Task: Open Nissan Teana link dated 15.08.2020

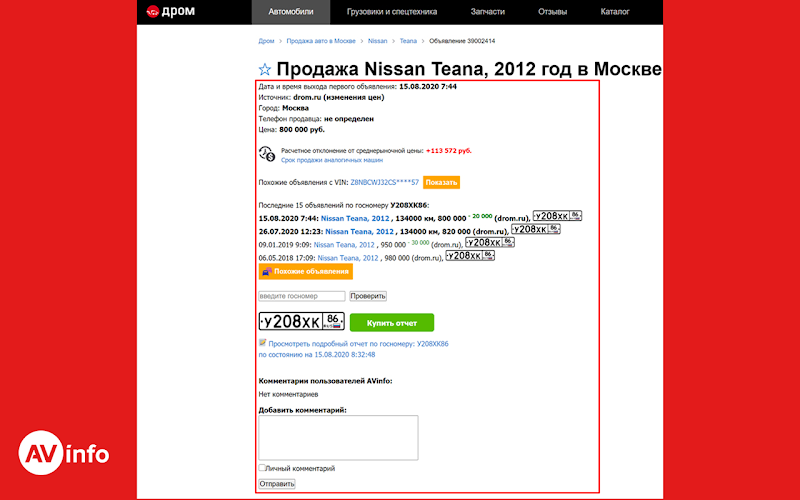Action: tap(355, 218)
